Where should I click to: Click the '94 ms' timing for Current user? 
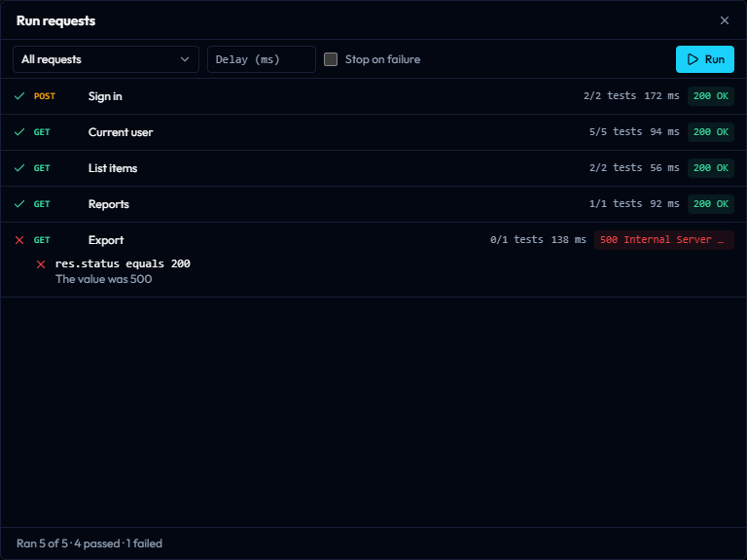(664, 132)
